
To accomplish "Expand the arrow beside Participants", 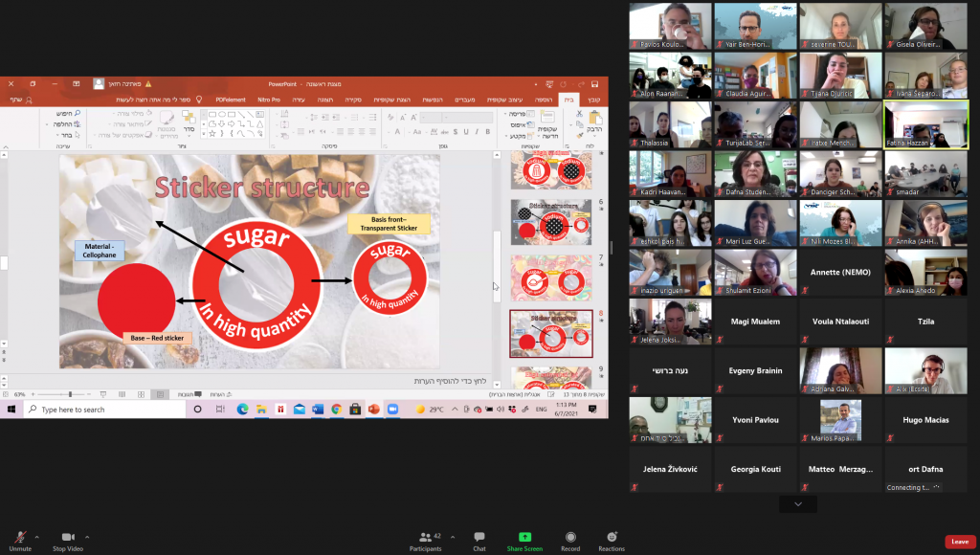I will click(x=453, y=537).
